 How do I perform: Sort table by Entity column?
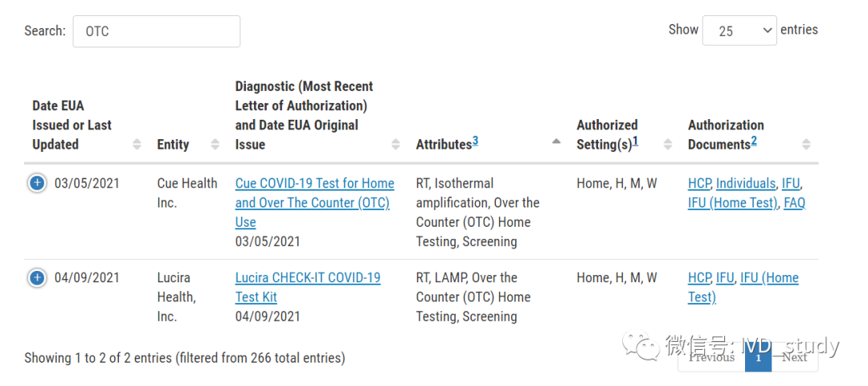coord(215,145)
